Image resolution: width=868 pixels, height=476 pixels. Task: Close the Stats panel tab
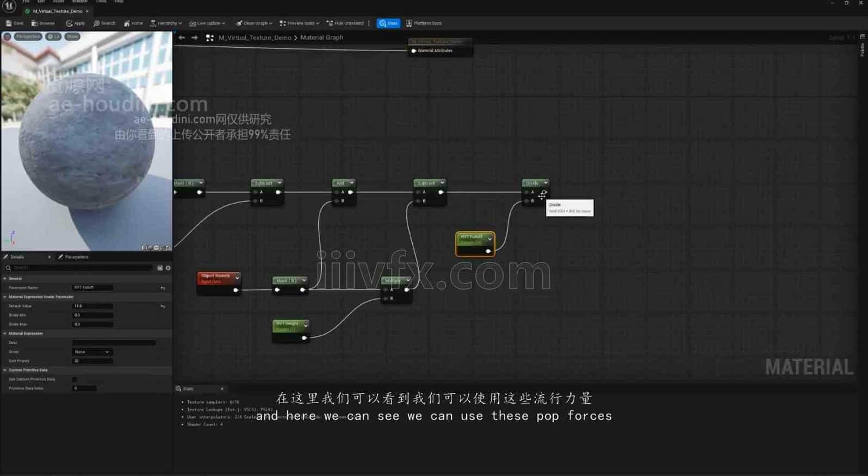(222, 389)
